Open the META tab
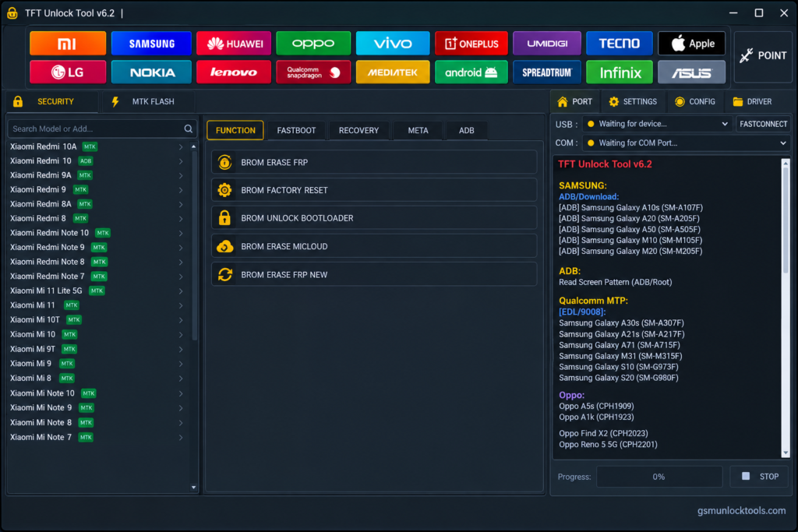 (418, 130)
